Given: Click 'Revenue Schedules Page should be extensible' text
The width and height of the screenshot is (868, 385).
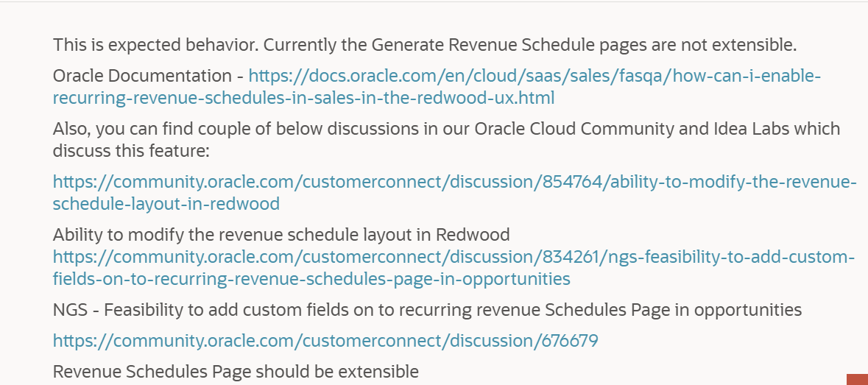Looking at the screenshot, I should point(236,372).
